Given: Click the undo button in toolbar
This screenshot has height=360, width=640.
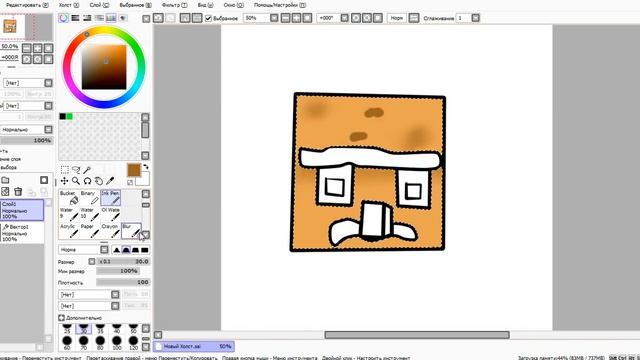Looking at the screenshot, I should pos(158,18).
